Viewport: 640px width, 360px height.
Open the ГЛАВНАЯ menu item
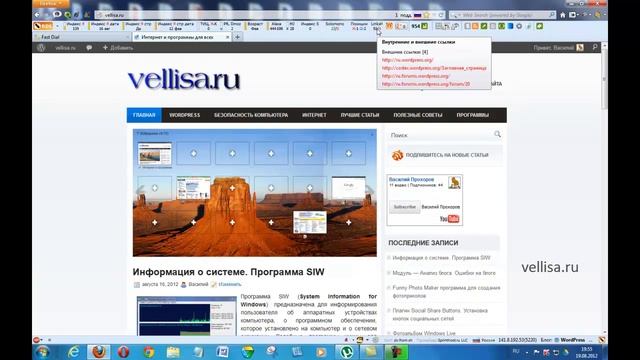pos(144,115)
